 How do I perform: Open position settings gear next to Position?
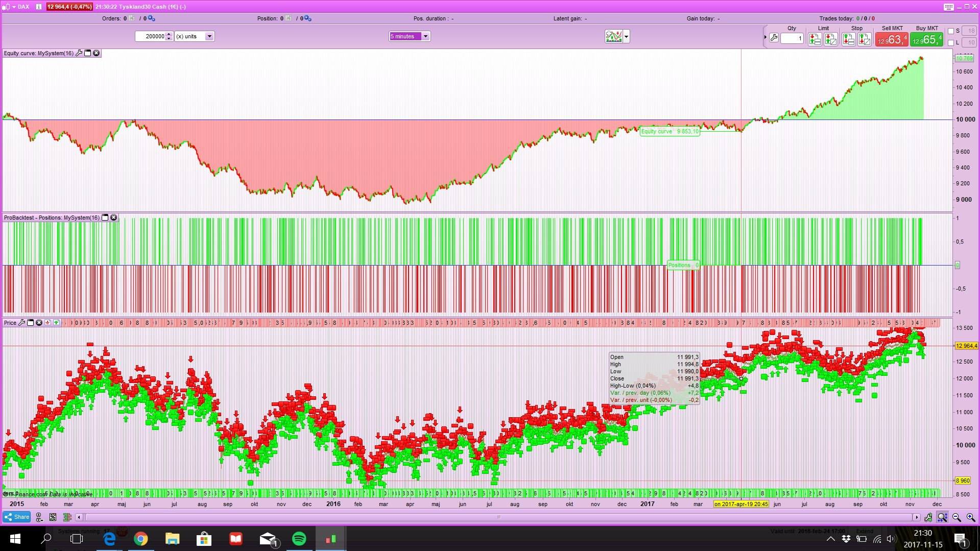pyautogui.click(x=308, y=18)
